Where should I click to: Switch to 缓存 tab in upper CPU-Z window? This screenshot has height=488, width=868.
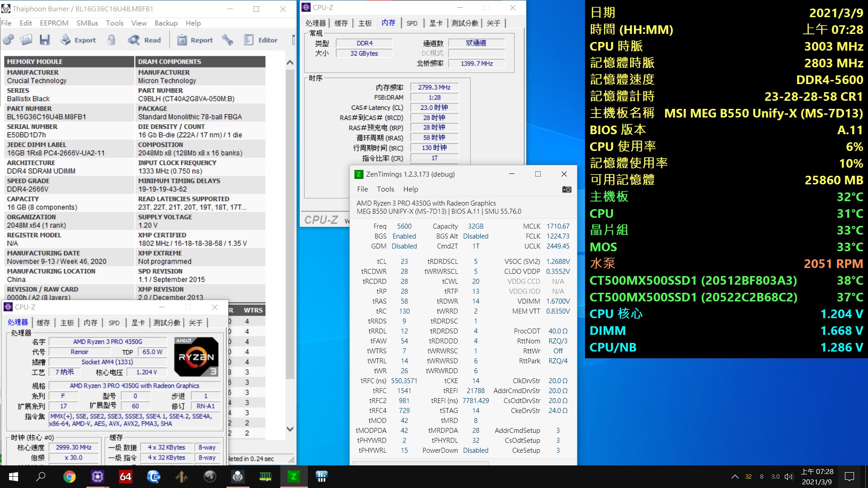click(341, 23)
